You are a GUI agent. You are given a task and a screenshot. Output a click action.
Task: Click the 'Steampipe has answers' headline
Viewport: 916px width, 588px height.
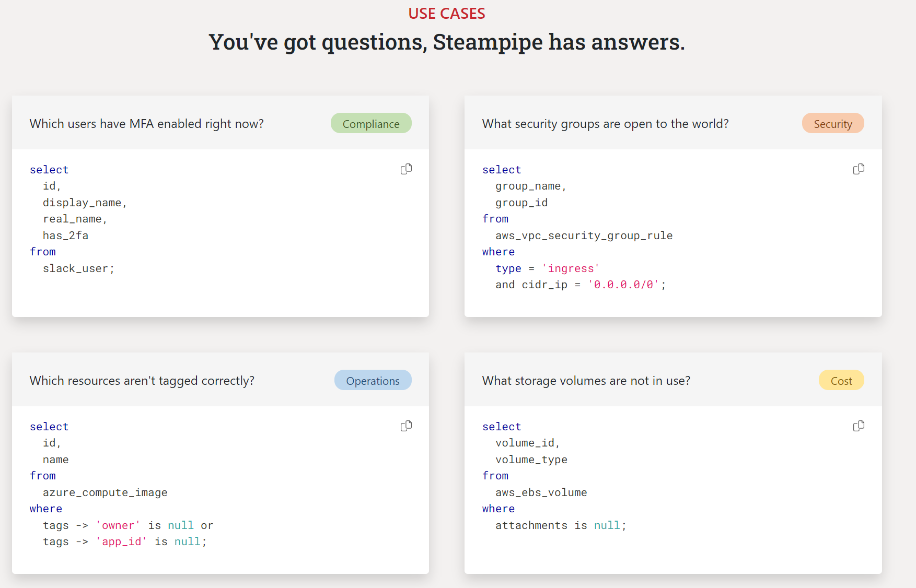447,42
